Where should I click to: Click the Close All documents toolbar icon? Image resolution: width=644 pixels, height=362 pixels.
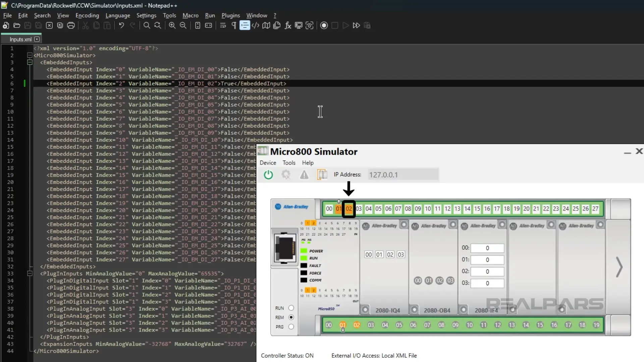point(60,25)
